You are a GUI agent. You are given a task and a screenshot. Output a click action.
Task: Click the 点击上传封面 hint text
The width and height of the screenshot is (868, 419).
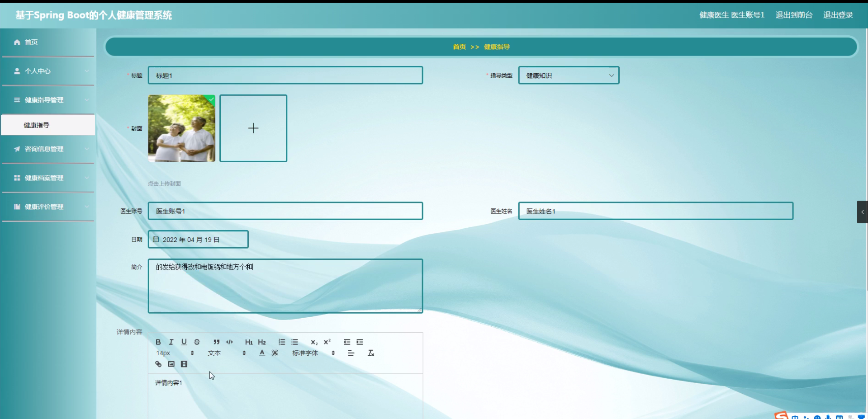point(164,184)
